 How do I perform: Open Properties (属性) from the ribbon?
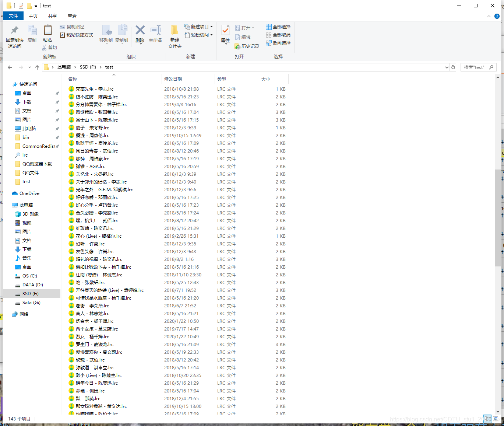pos(225,34)
